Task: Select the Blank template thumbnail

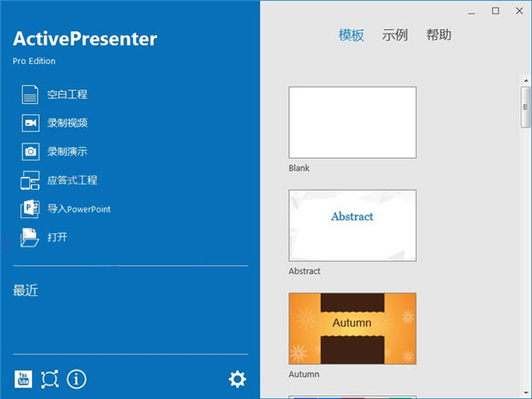Action: point(353,122)
